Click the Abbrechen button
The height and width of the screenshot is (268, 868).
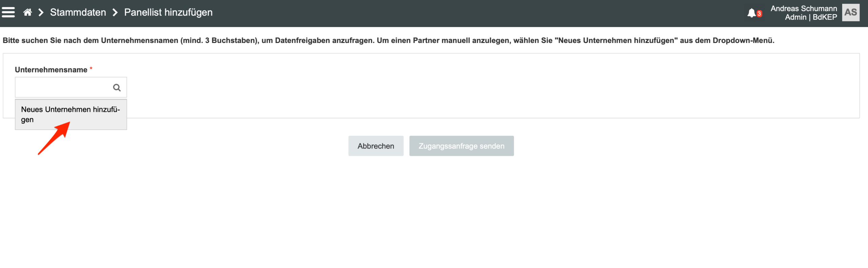376,146
